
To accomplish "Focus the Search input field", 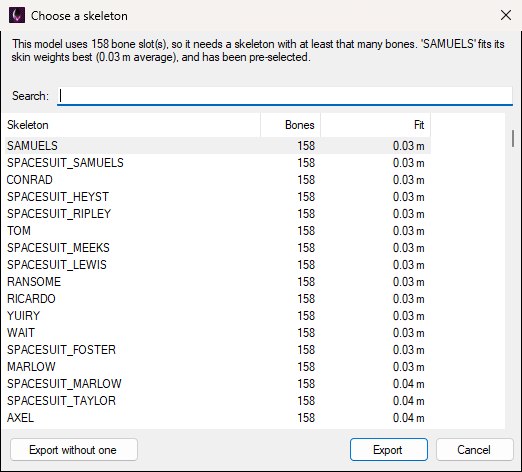I will click(x=285, y=96).
